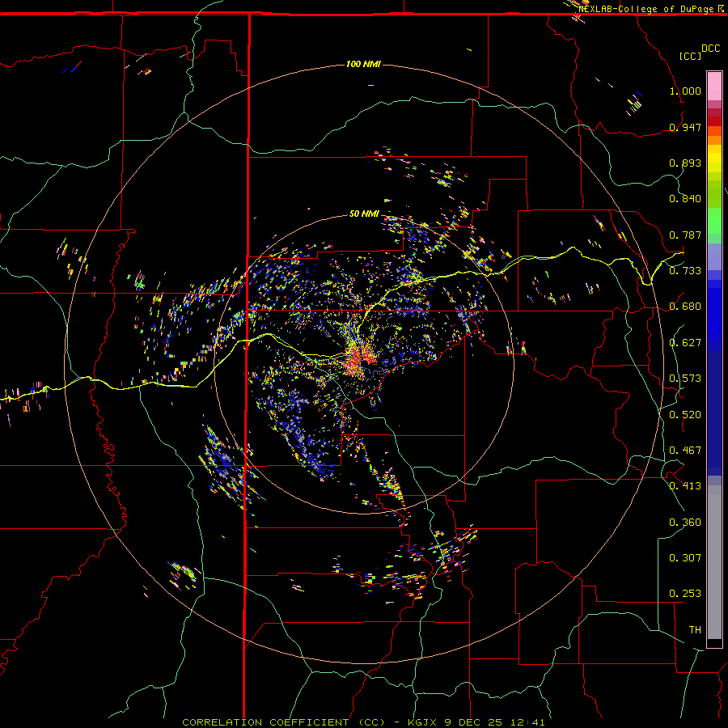Click the 9 DEC 25 date text
The width and height of the screenshot is (728, 728).
(x=473, y=722)
